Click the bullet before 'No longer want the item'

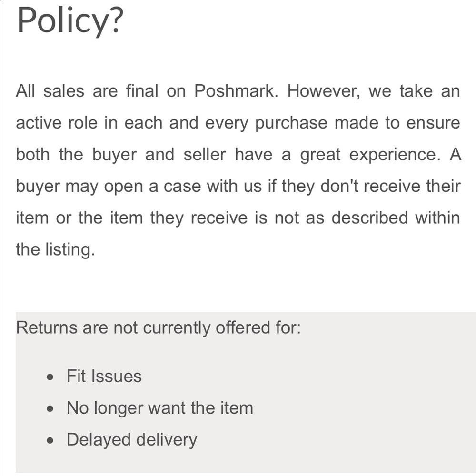[x=50, y=409]
